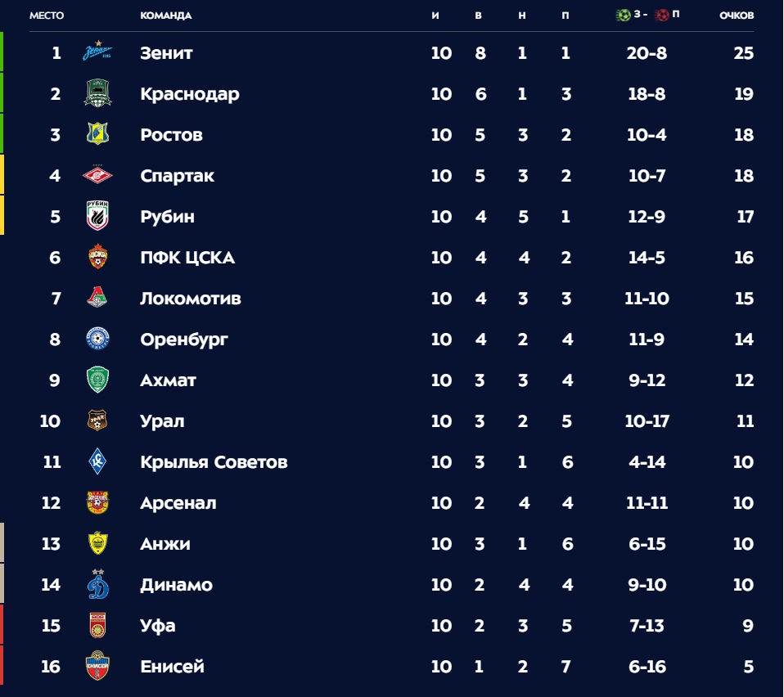Click the Rostov club emblem
784x697 pixels.
[x=98, y=135]
